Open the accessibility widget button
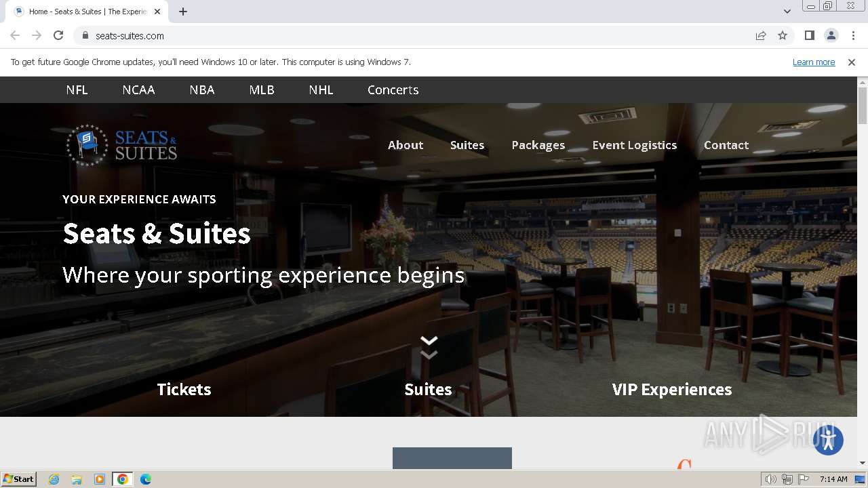 click(828, 439)
